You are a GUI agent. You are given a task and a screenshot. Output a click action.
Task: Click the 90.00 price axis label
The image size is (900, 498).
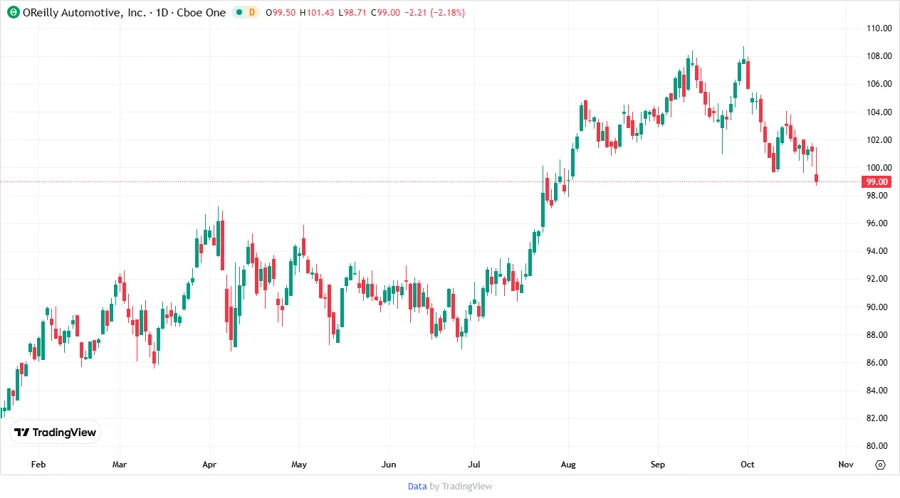[879, 307]
